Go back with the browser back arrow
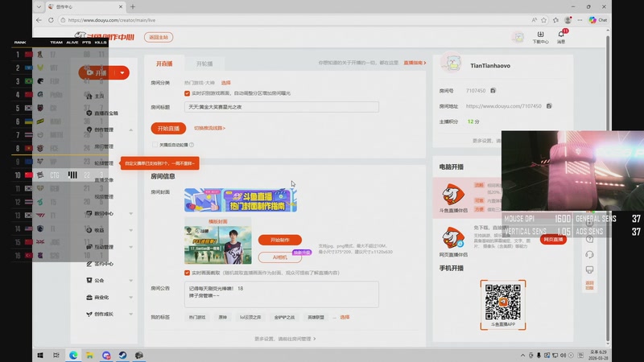Viewport: 644px width, 362px height. [39, 20]
